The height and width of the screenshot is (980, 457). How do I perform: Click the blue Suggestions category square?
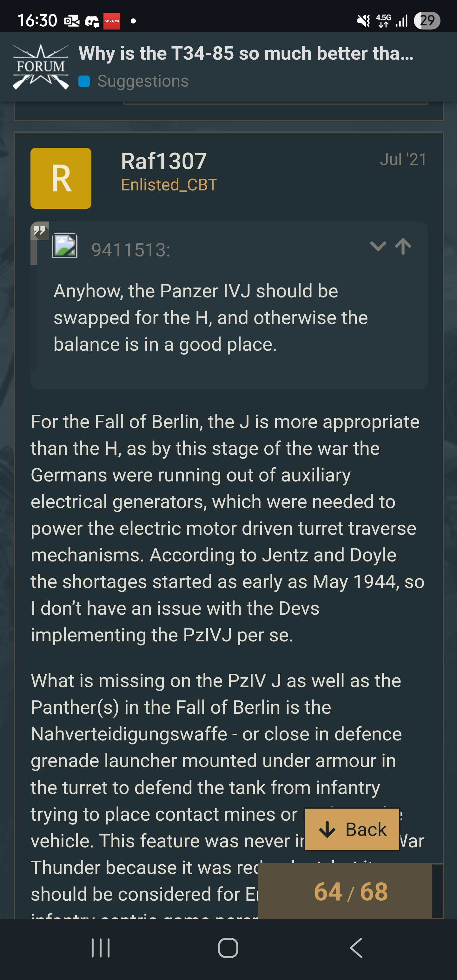tap(84, 82)
